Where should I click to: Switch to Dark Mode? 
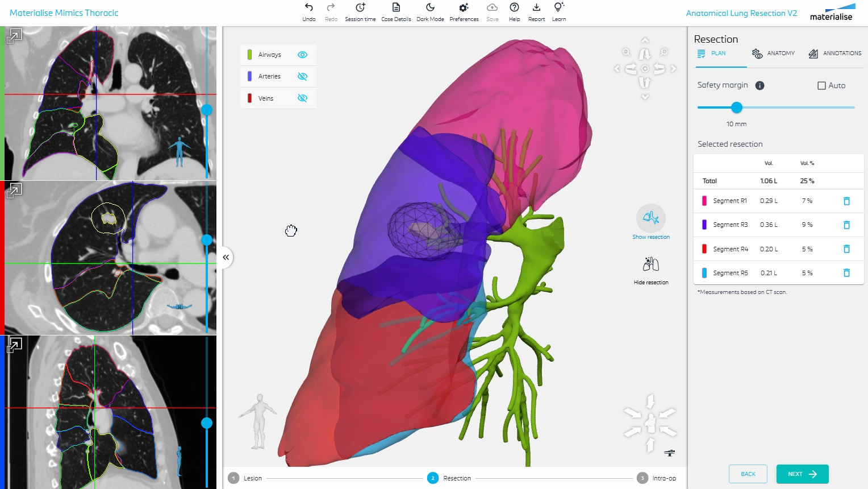click(430, 8)
